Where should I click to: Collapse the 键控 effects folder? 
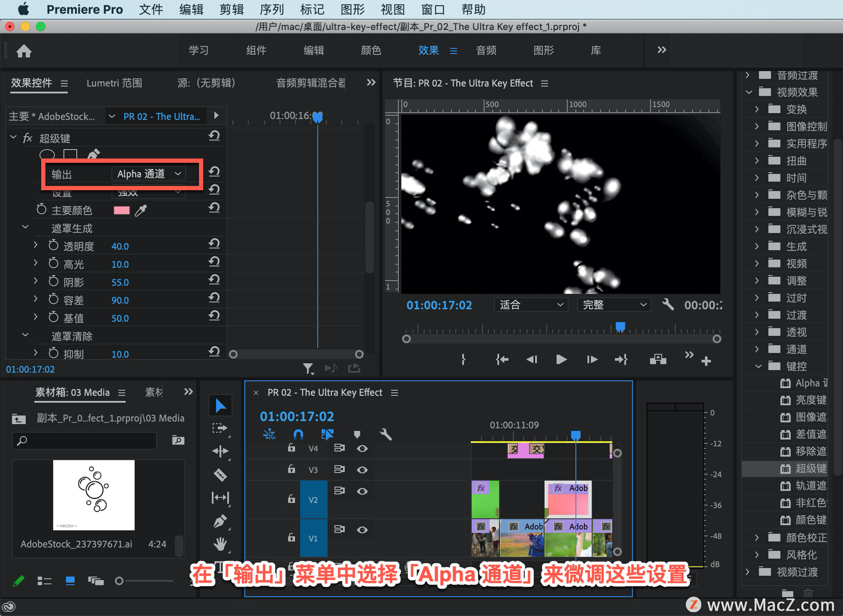click(758, 366)
